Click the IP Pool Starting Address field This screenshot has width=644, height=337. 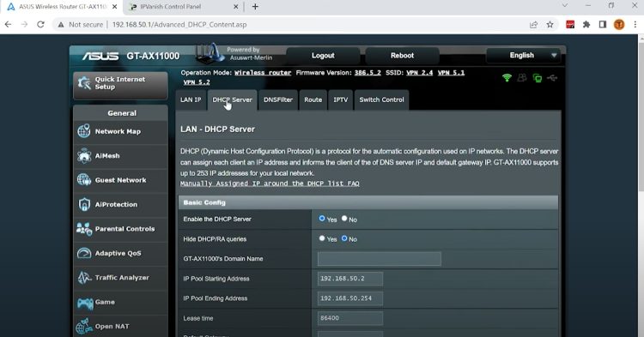[350, 279]
